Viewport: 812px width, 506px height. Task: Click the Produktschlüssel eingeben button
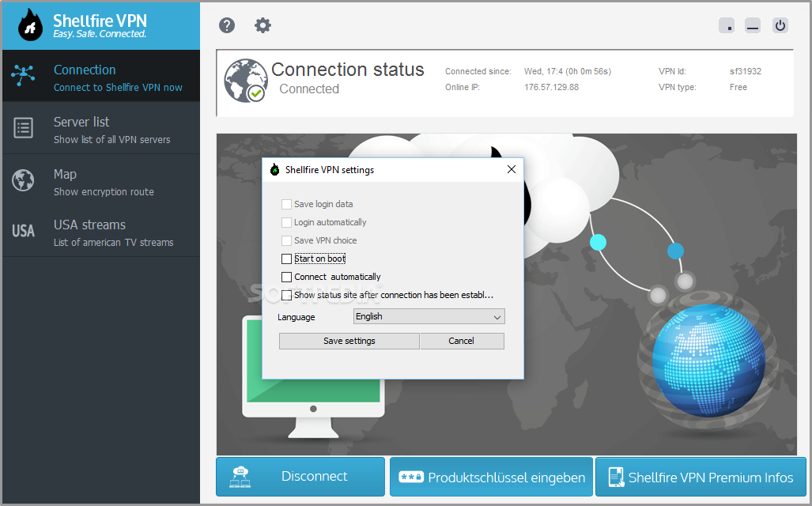coord(491,477)
